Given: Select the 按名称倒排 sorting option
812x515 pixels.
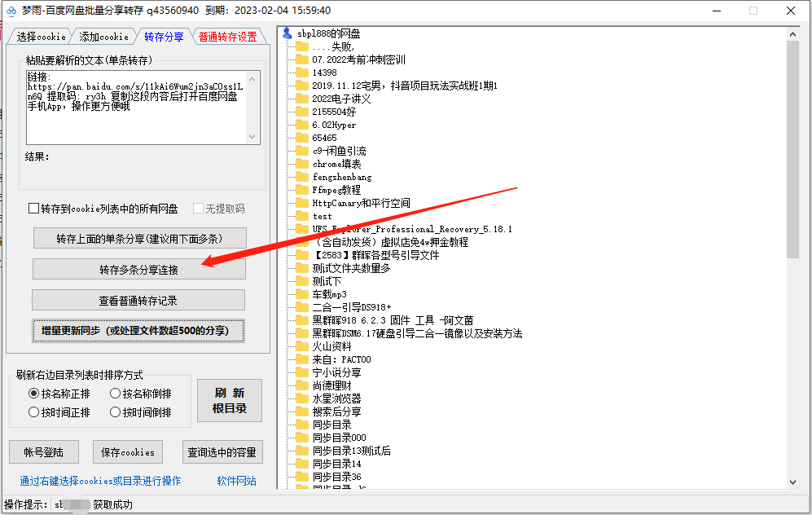Looking at the screenshot, I should pos(115,394).
